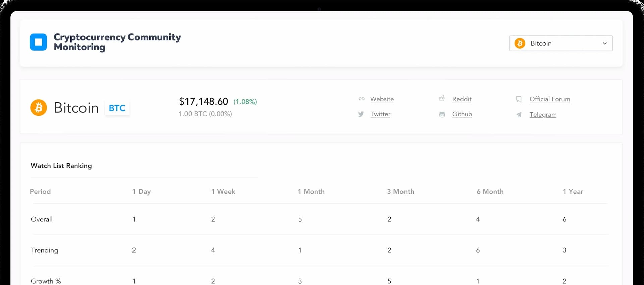
Task: Click the 6 Month column header
Action: [490, 191]
